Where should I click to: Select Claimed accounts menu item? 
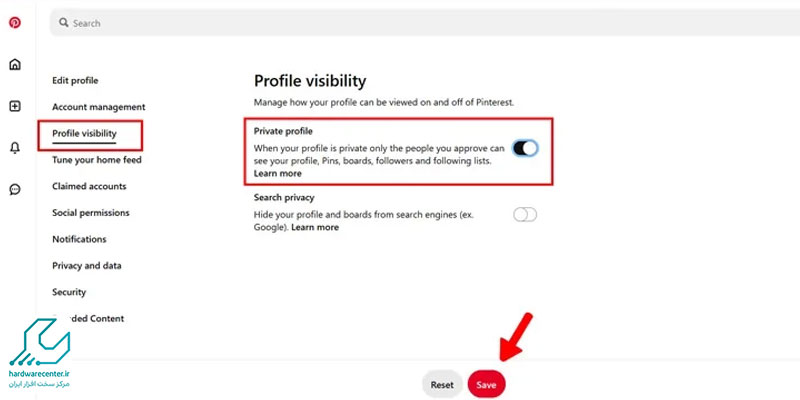(89, 187)
